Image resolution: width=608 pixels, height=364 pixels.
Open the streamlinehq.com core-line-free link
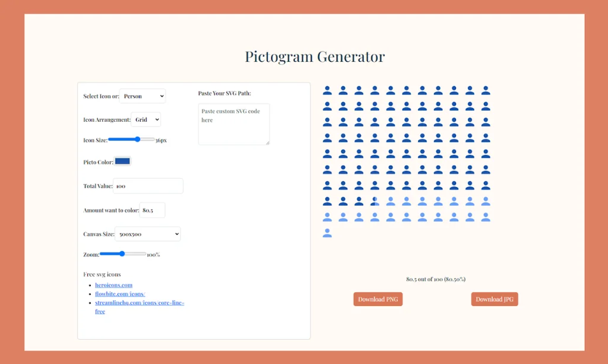tap(140, 302)
